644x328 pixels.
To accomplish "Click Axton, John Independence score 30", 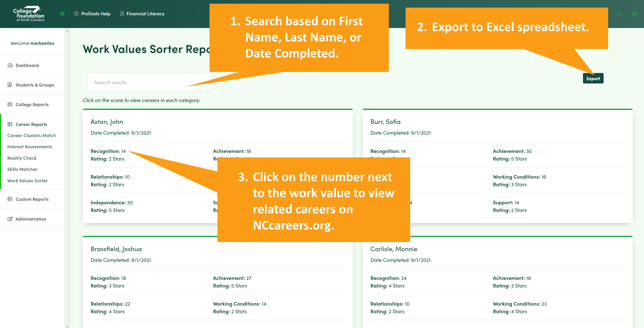I will click(130, 203).
